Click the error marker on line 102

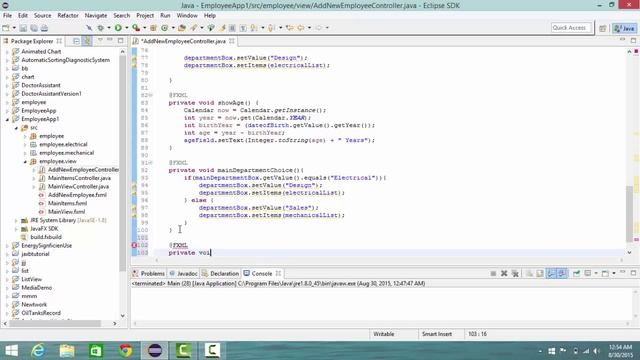point(134,245)
